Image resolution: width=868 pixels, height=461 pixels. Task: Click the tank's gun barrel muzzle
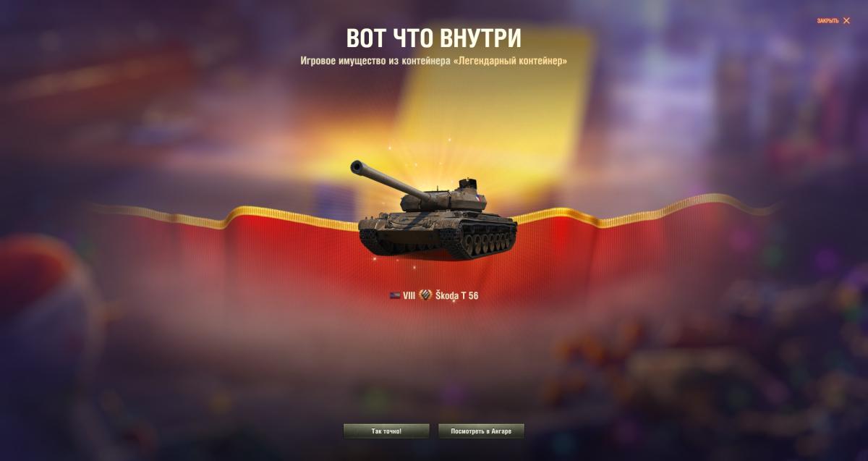357,167
